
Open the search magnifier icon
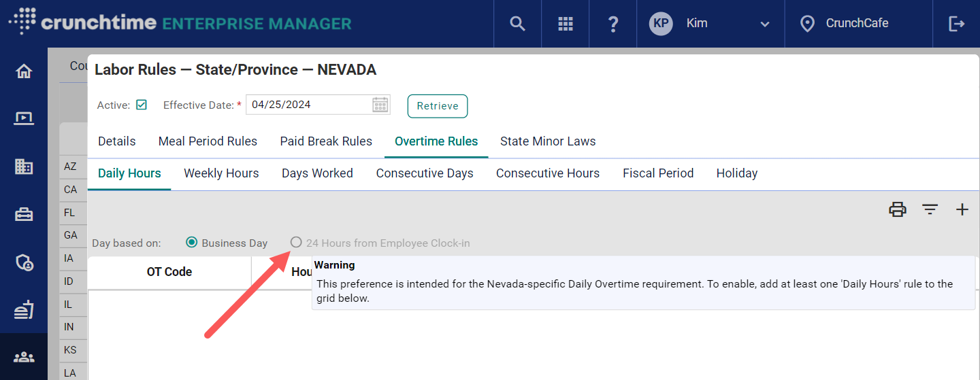517,24
